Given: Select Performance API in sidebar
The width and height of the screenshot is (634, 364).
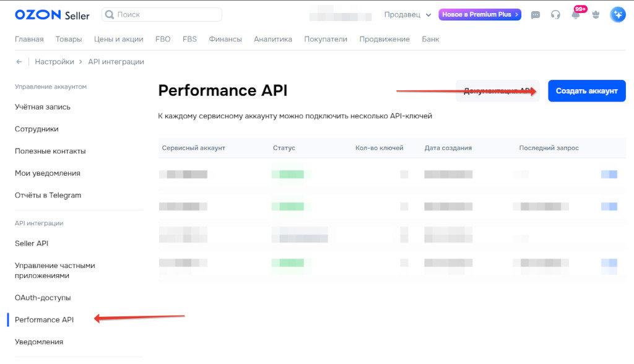Looking at the screenshot, I should click(45, 320).
